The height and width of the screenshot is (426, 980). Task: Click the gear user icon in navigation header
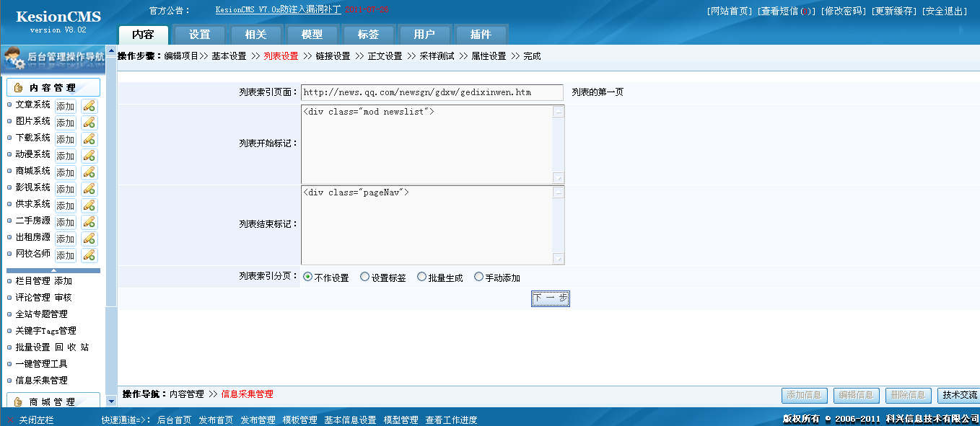click(x=14, y=59)
